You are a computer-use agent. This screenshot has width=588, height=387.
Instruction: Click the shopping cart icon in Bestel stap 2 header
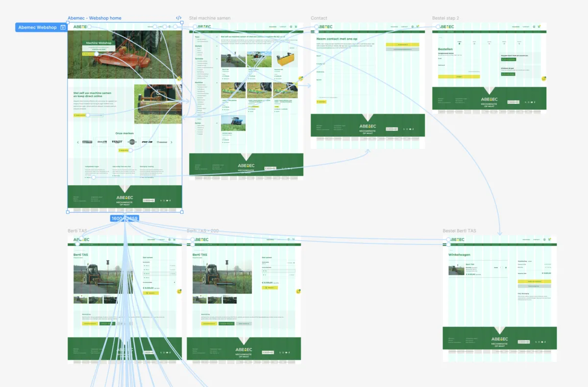539,26
